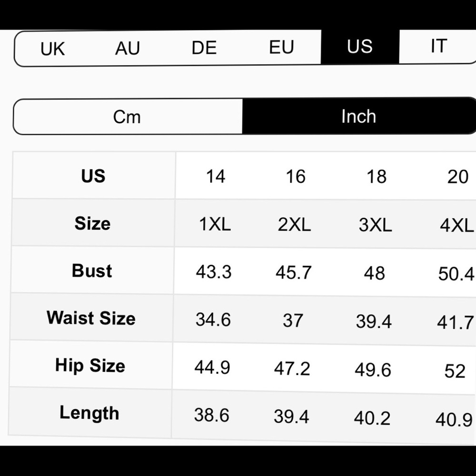
Task: Select US size 14 cell
Action: (x=215, y=177)
